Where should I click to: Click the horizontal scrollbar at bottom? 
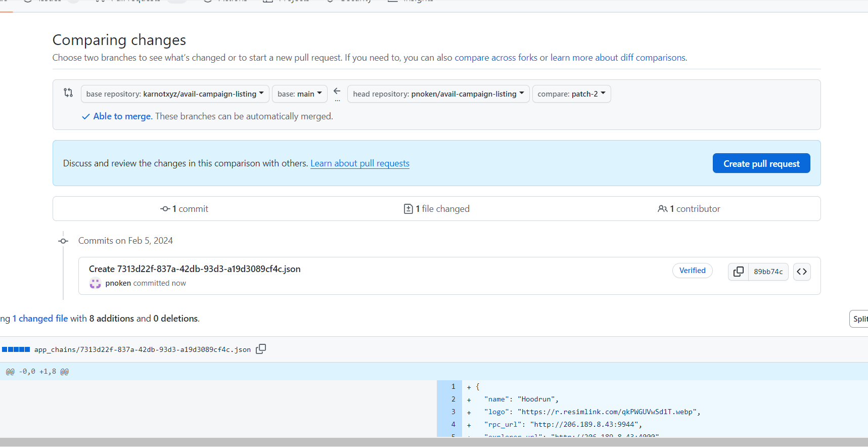pyautogui.click(x=434, y=442)
